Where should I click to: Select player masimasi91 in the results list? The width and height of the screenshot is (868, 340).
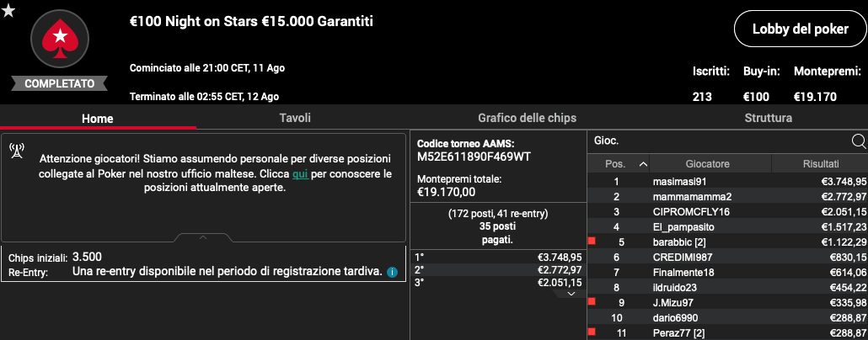726,181
